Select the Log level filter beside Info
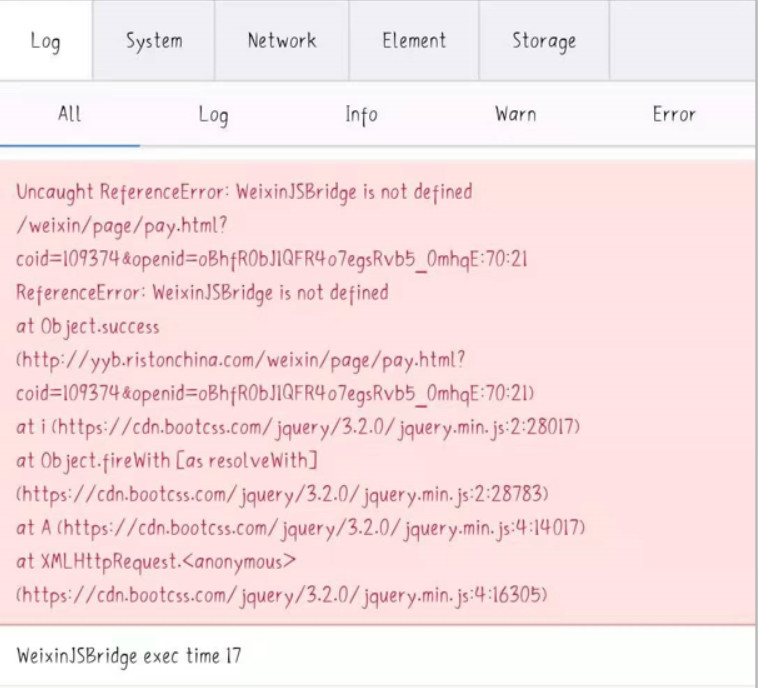 (x=213, y=116)
